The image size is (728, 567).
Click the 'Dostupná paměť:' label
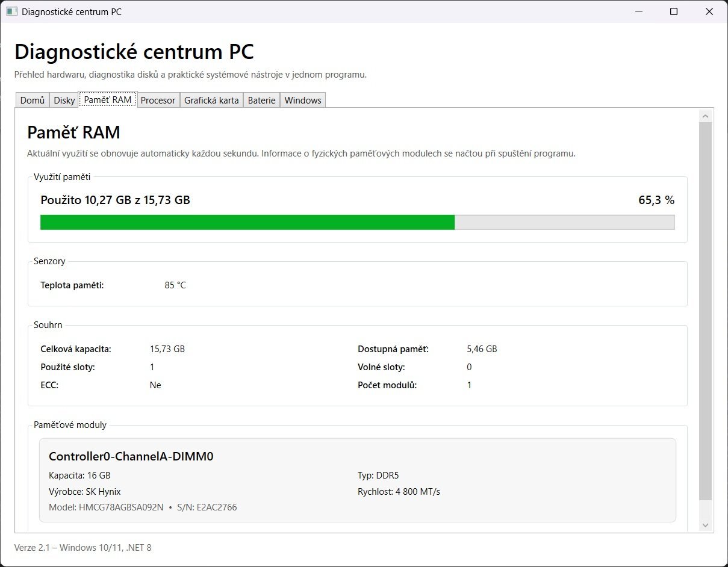393,349
